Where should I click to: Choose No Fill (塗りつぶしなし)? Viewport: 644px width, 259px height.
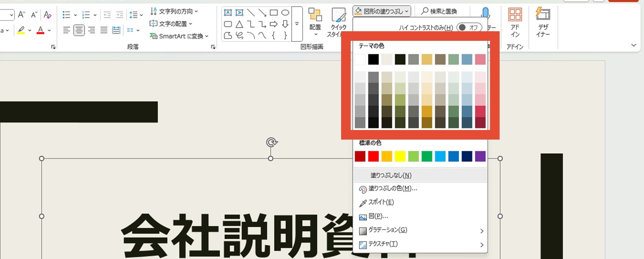[x=391, y=175]
